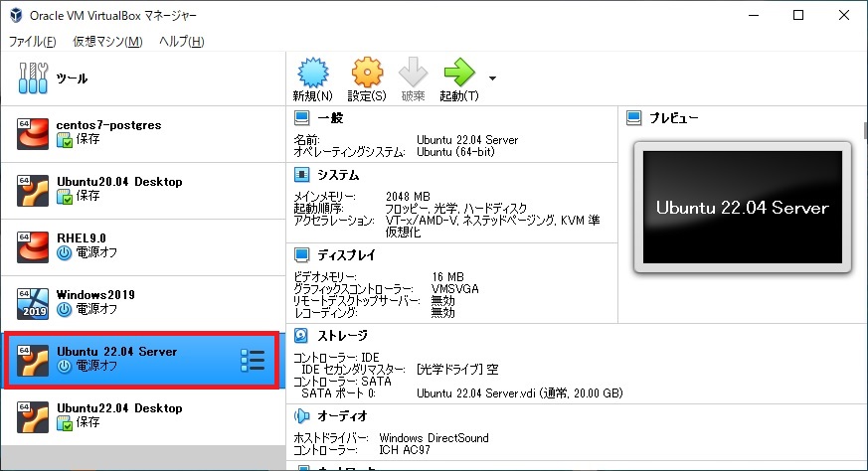Click the boot order value フロッピー, 光学, ハードディスク
Viewport: 868px width, 471px height.
point(455,209)
